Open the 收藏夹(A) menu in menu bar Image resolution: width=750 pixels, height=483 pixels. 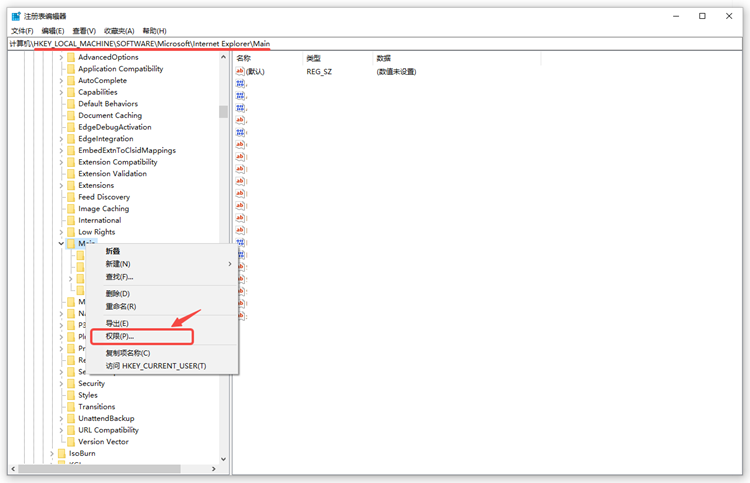tap(119, 31)
